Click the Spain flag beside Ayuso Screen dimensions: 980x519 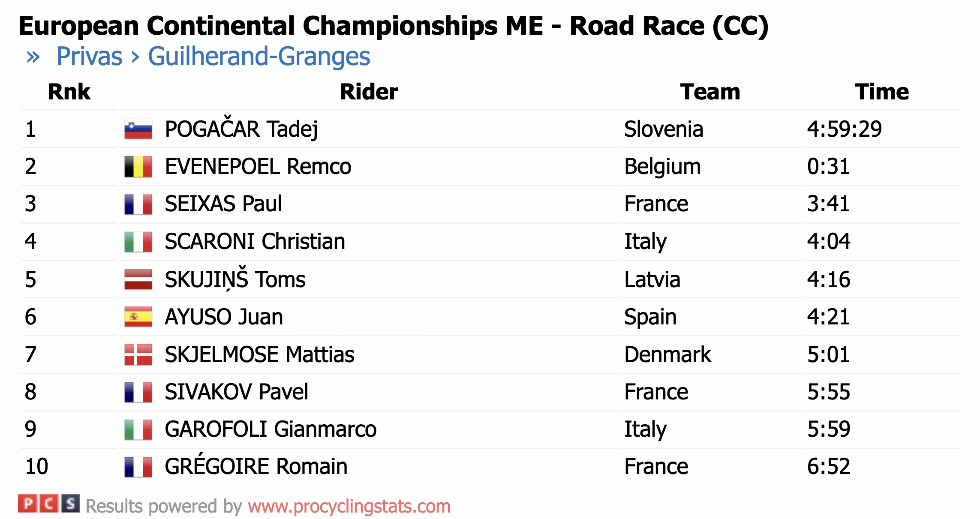[x=138, y=317]
